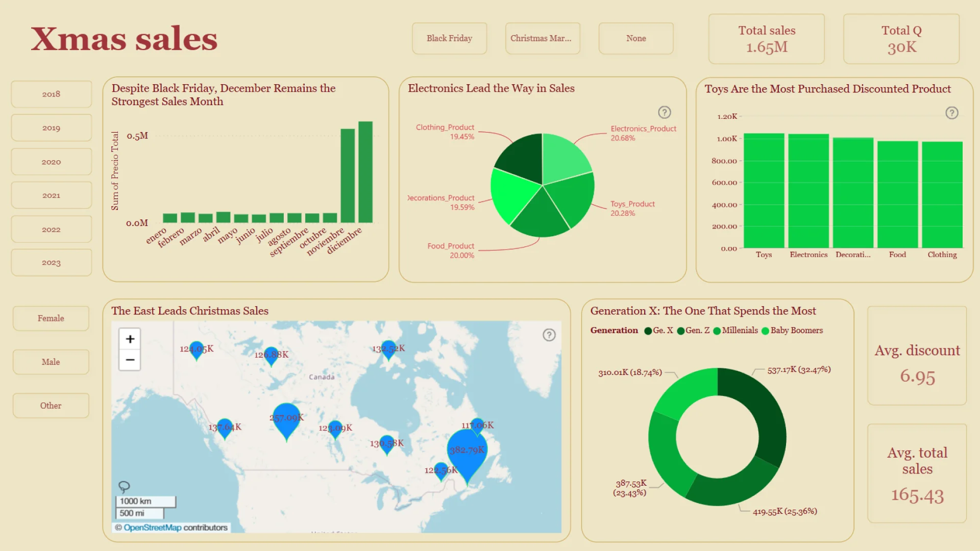Open help icon on the map
This screenshot has height=551, width=980.
click(549, 335)
